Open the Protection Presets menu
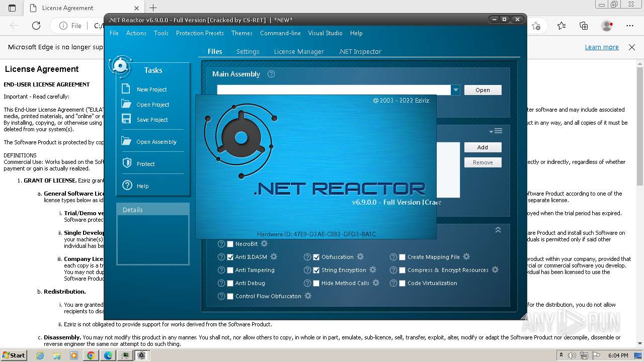 (200, 33)
